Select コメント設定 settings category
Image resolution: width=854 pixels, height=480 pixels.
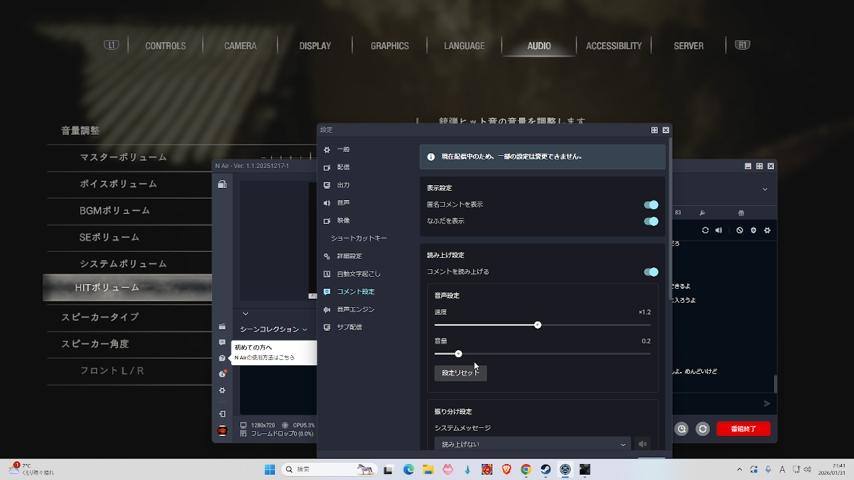point(355,291)
